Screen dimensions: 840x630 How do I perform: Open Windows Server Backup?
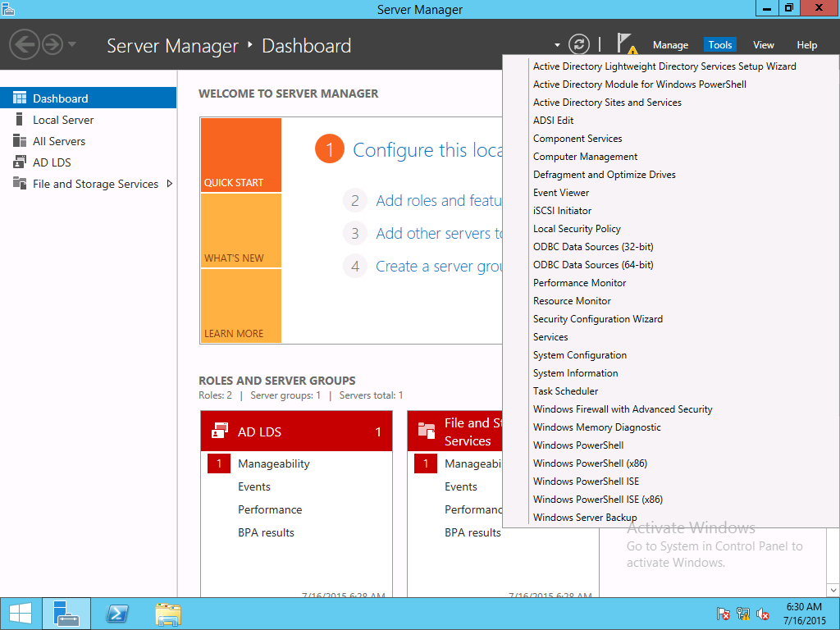click(585, 518)
